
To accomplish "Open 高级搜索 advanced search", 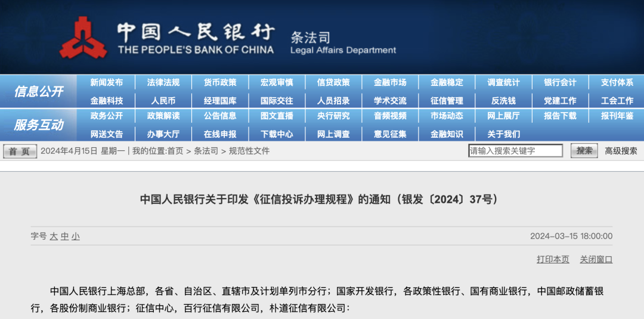I will 621,151.
